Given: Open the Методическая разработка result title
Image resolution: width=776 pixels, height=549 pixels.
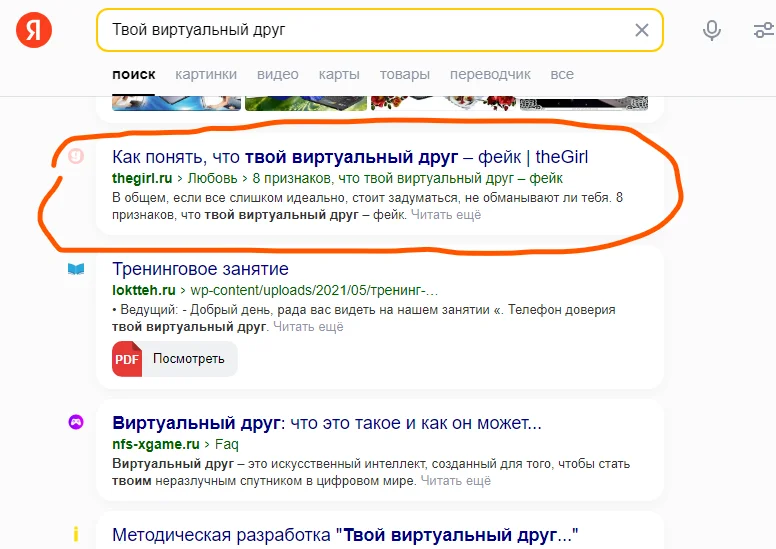Looking at the screenshot, I should click(x=345, y=535).
